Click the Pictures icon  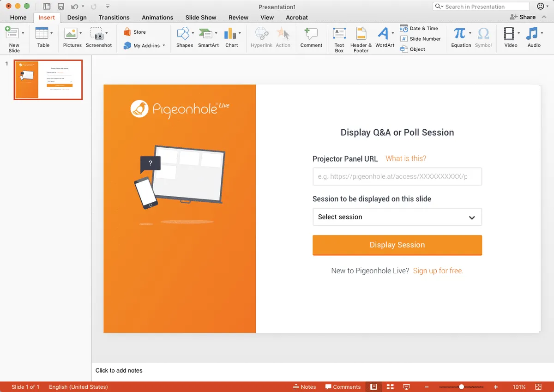pyautogui.click(x=71, y=33)
